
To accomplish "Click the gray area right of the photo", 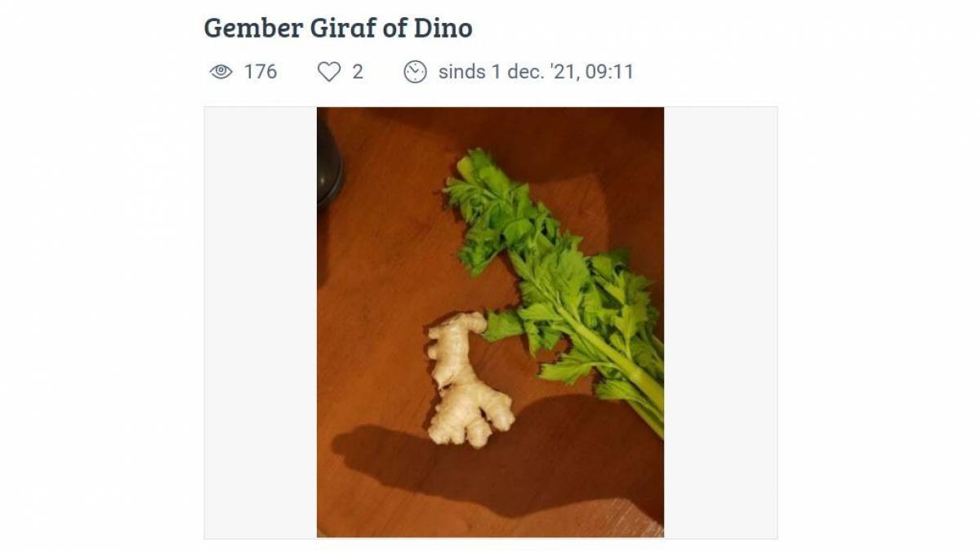I will 720,322.
